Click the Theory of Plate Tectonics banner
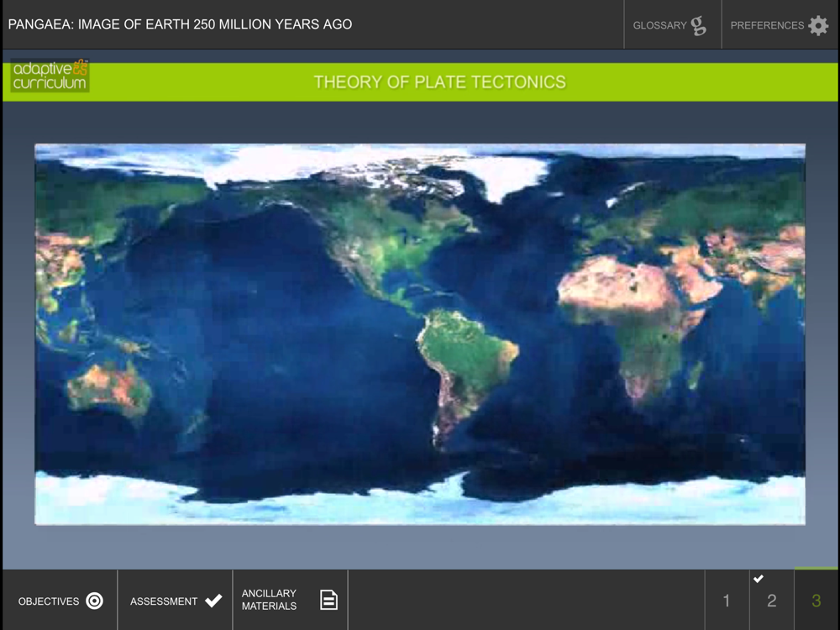Viewport: 840px width, 630px height. (x=439, y=82)
